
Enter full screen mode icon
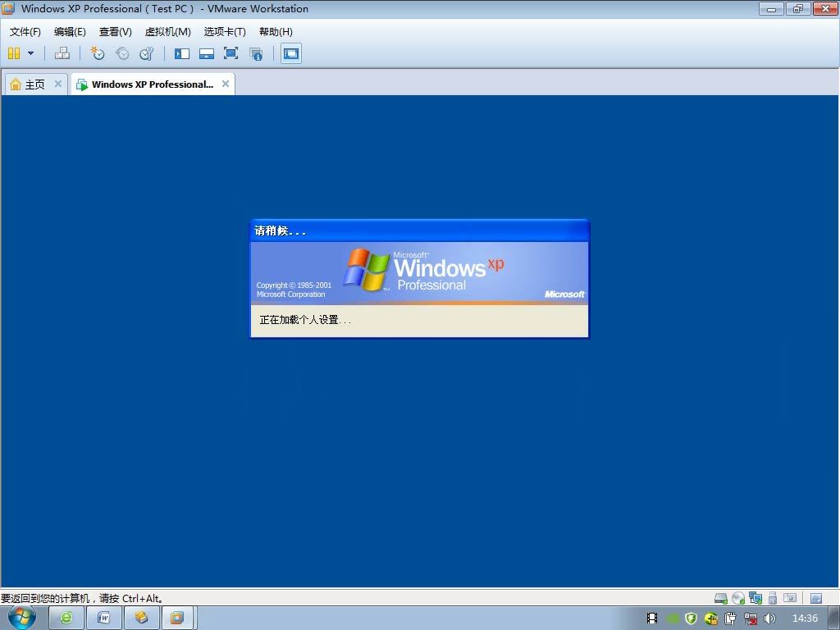coord(231,53)
